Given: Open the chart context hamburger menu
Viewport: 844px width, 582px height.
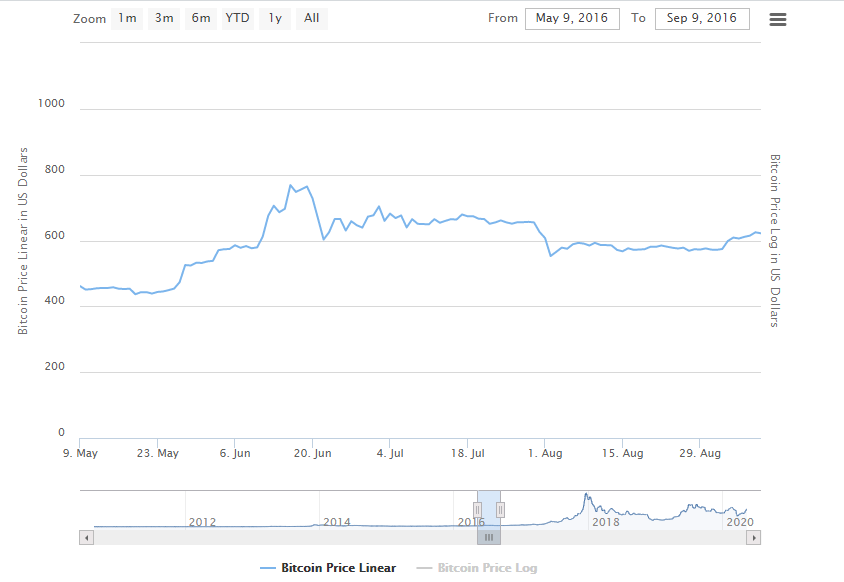Looking at the screenshot, I should (778, 19).
